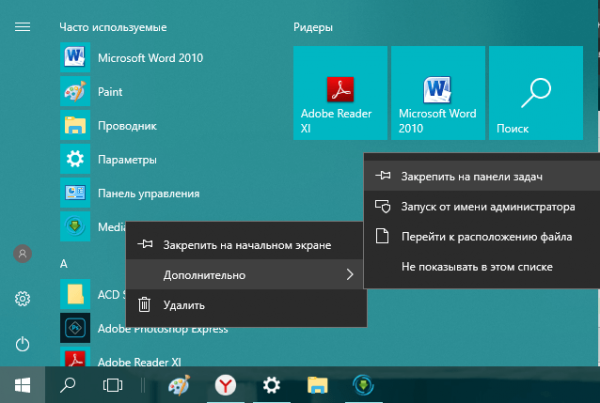
Task: Open the Adobe Reader XI tile
Action: coord(340,93)
